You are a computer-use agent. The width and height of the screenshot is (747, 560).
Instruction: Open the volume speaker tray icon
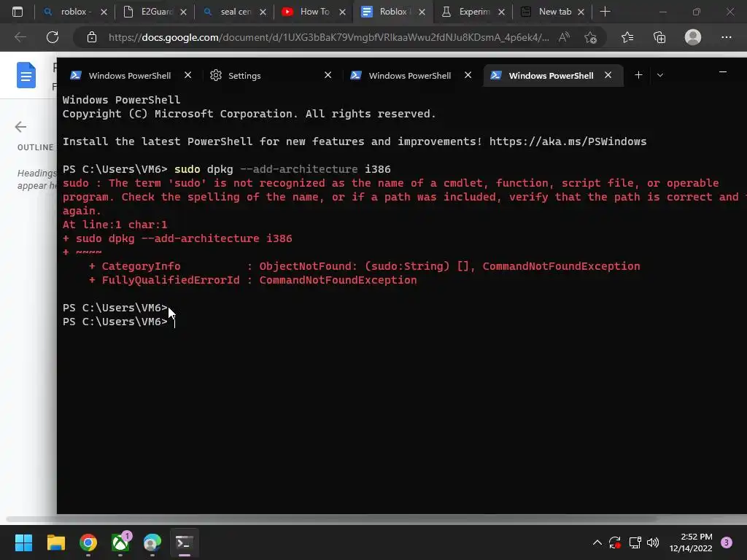(x=653, y=542)
